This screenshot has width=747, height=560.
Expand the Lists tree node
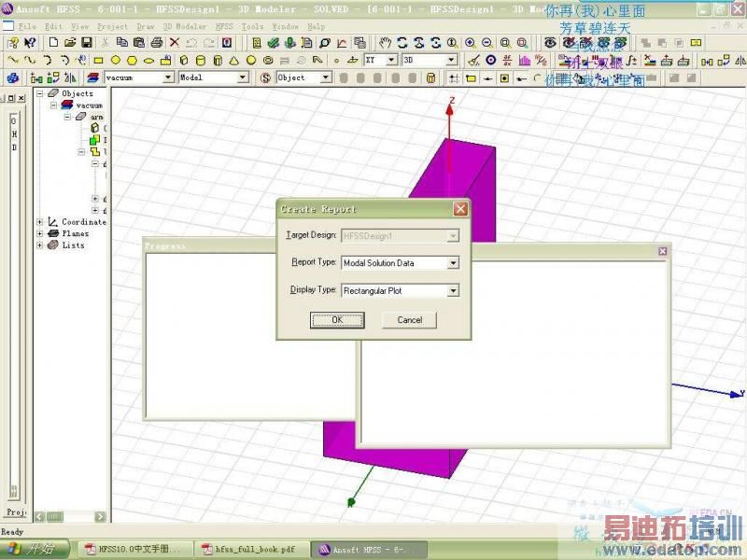[40, 245]
